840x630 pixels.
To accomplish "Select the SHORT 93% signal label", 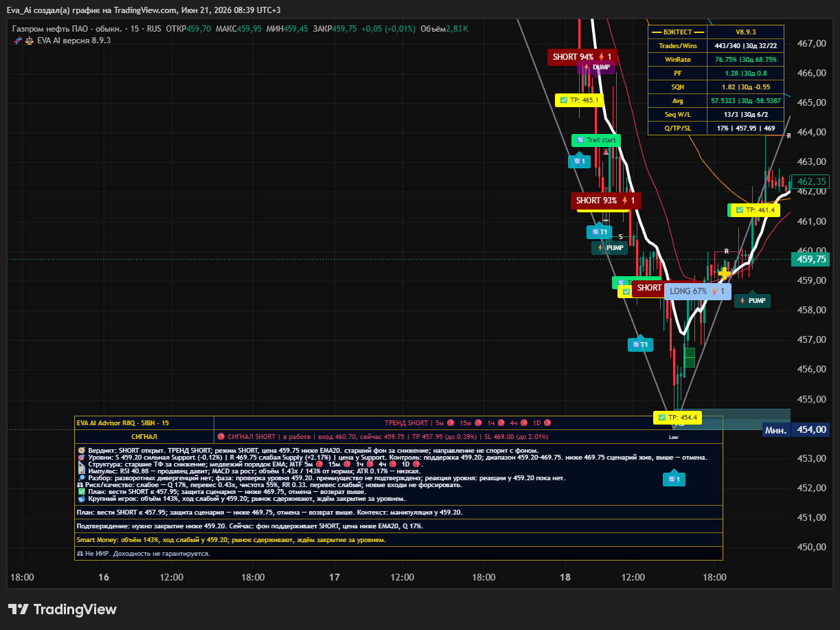I will (606, 201).
